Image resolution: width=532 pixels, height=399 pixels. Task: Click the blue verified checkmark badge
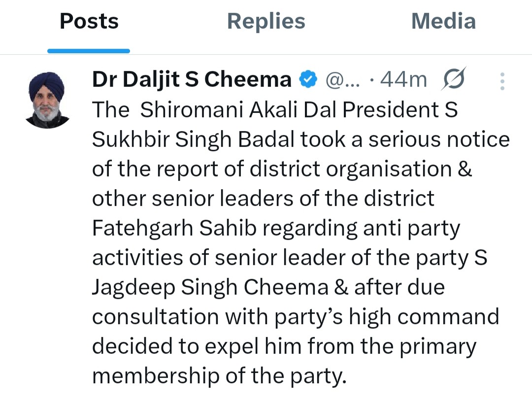click(308, 79)
